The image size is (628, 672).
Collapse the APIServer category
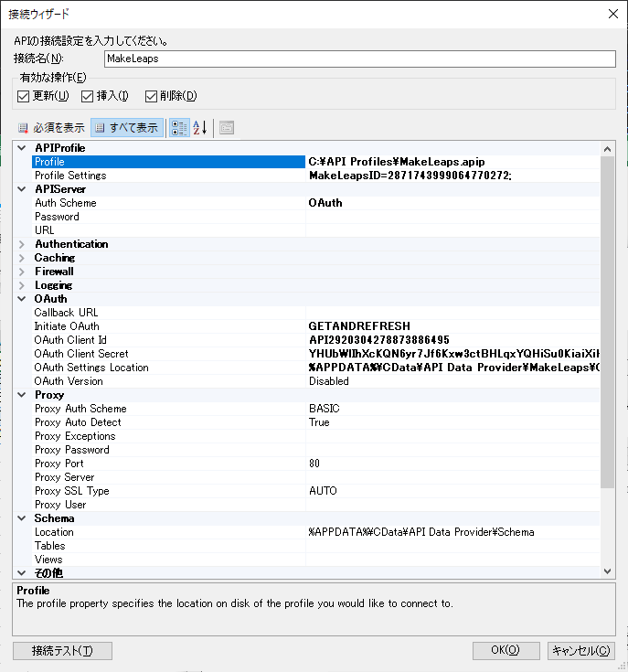pos(22,189)
